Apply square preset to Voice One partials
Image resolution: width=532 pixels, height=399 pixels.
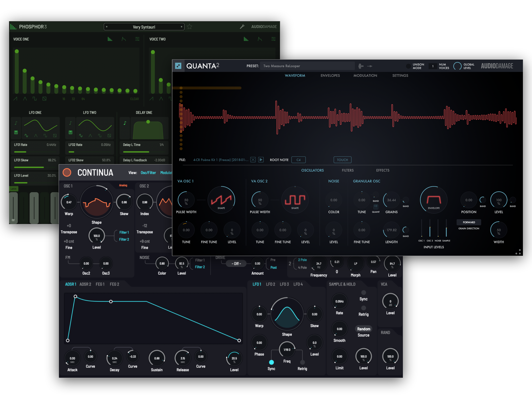point(35,99)
